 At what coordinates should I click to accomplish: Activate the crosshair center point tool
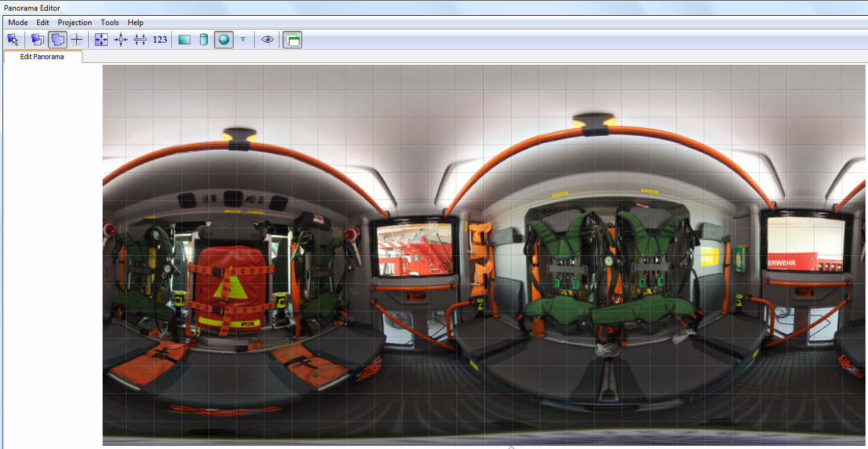[x=77, y=40]
